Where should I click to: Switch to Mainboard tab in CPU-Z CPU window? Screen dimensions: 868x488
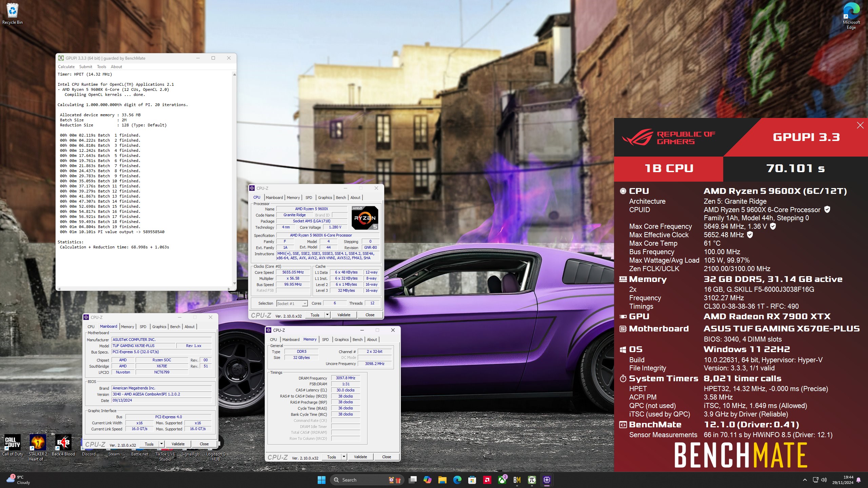point(274,198)
